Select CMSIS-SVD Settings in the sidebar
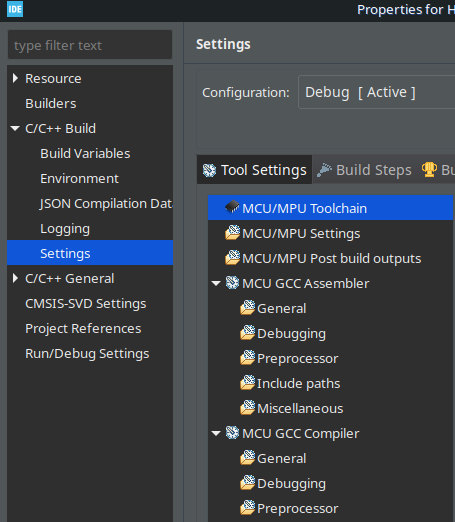The image size is (455, 522). (x=86, y=303)
